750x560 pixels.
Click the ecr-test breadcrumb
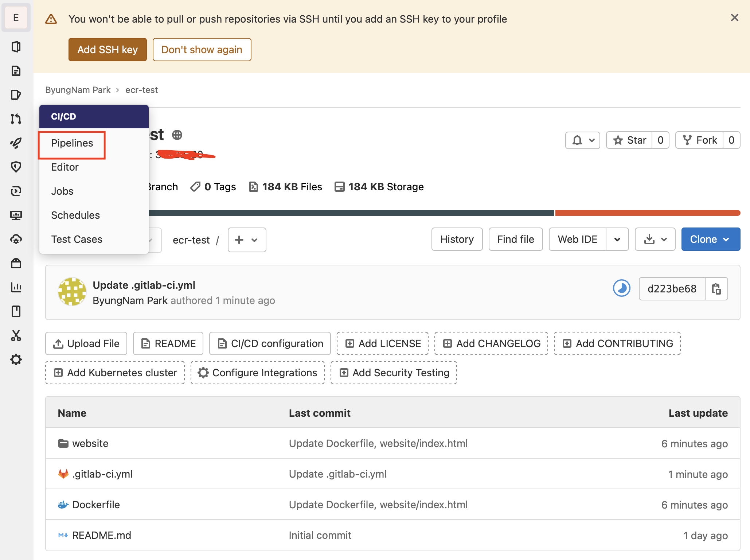click(142, 90)
